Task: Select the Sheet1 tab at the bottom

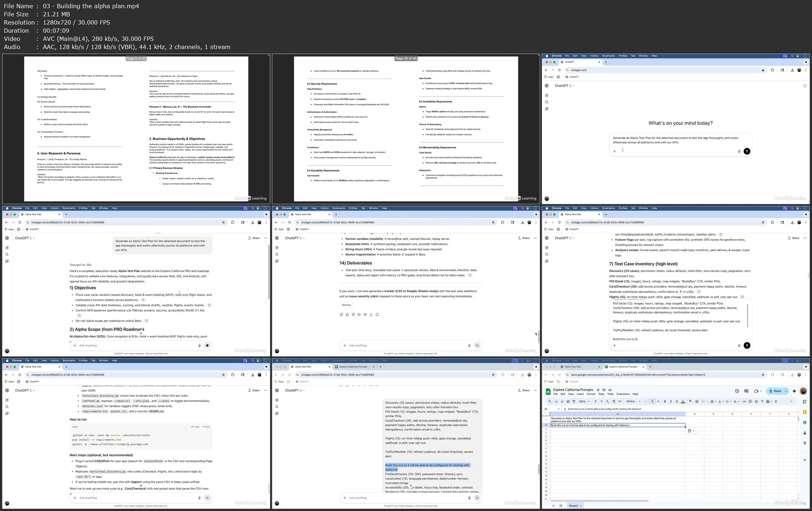Action: (x=573, y=506)
